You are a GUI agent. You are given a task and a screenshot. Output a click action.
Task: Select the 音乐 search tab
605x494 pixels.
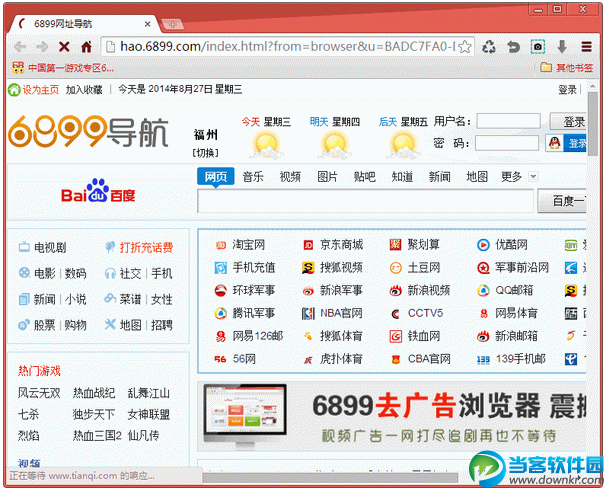coord(253,177)
